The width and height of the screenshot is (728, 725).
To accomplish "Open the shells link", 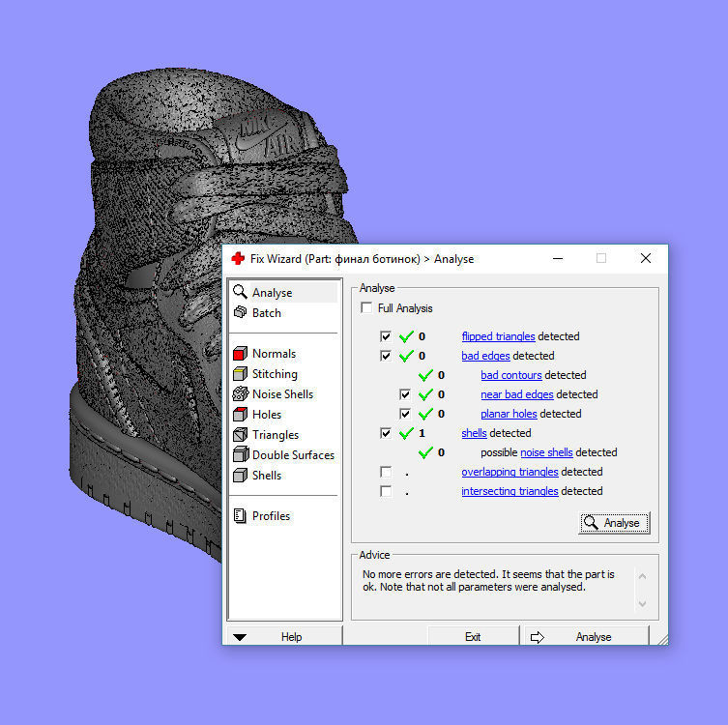I will (x=474, y=433).
